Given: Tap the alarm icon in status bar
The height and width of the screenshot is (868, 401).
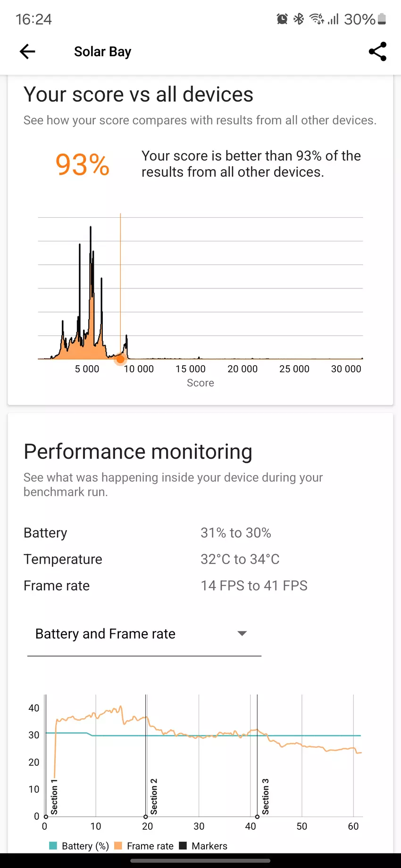Looking at the screenshot, I should tap(282, 19).
